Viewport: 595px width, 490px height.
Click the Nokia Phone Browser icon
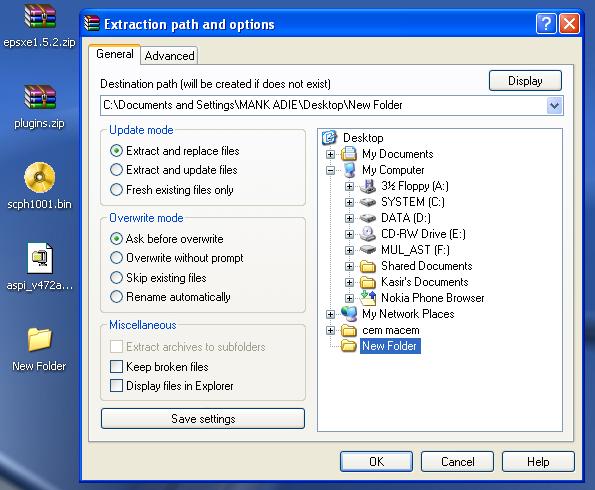point(368,298)
